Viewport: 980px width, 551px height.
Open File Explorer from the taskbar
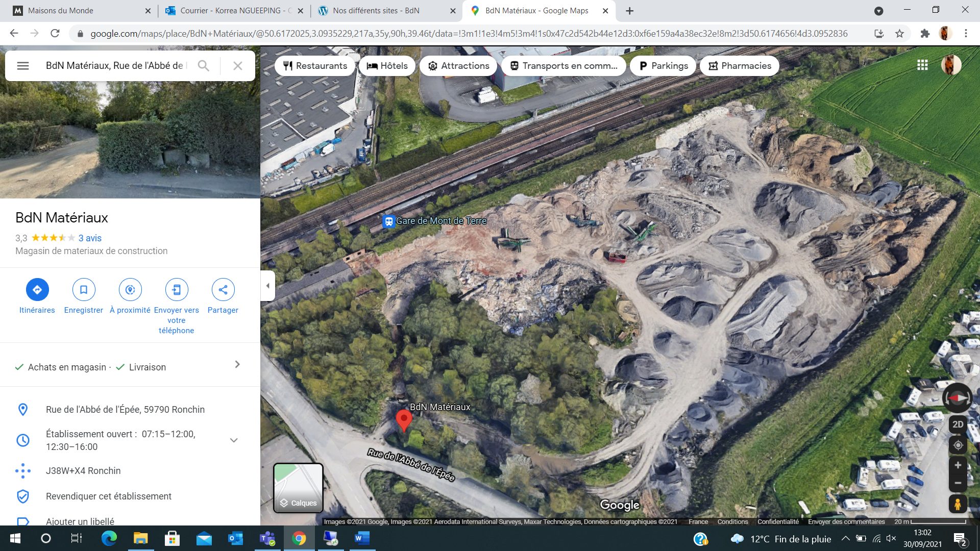point(140,538)
